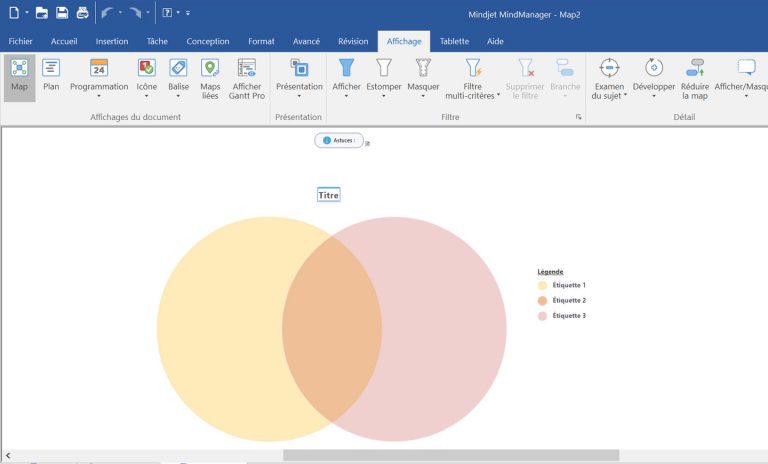Select the Map view icon
Viewport: 768px width, 464px height.
click(x=19, y=75)
